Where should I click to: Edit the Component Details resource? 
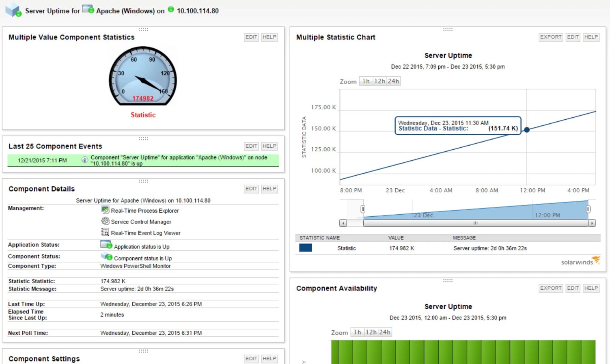pos(251,188)
